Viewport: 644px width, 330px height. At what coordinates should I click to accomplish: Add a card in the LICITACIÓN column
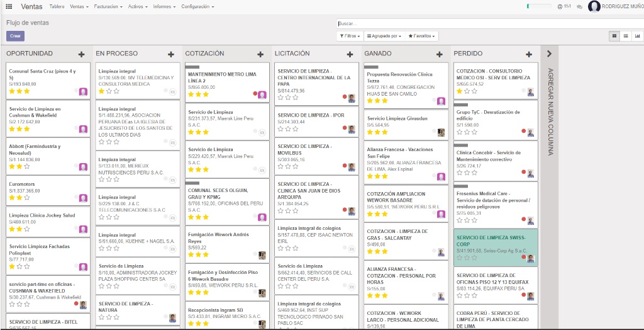(x=350, y=54)
